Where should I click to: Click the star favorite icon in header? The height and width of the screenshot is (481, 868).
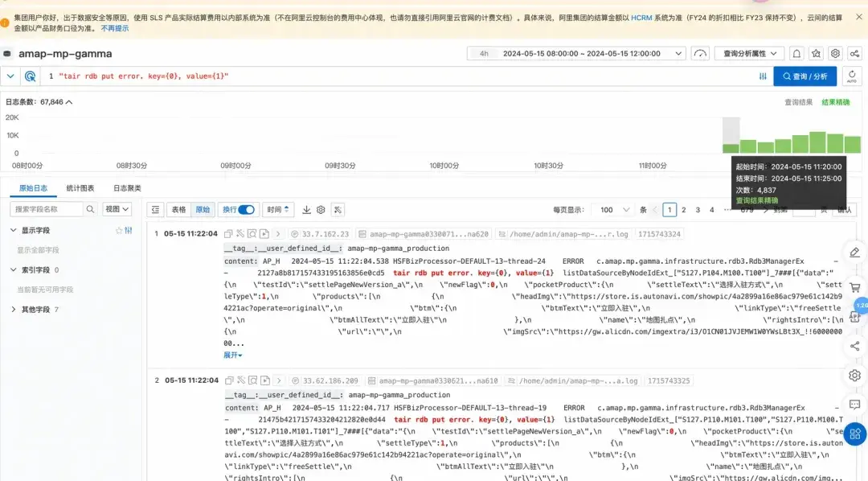pos(816,54)
